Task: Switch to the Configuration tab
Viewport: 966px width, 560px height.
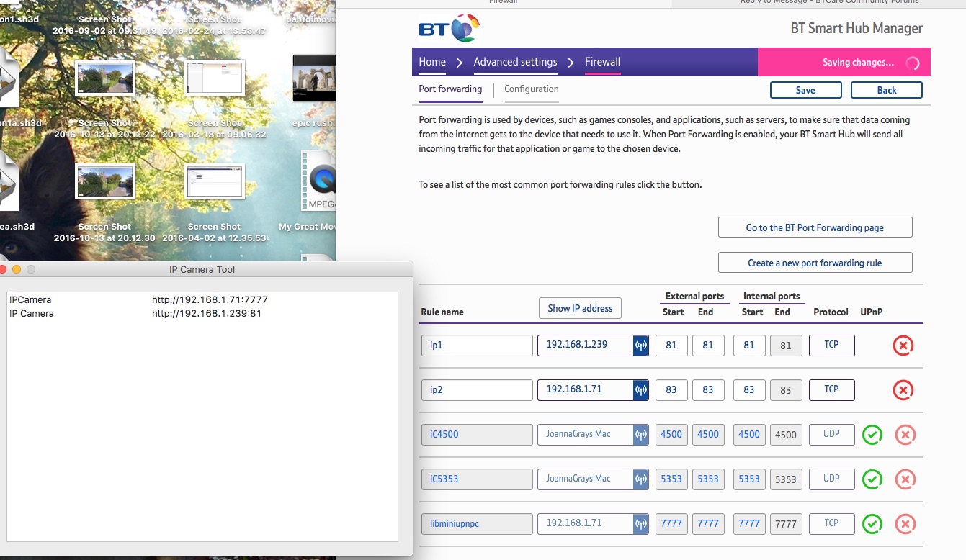Action: (x=531, y=89)
